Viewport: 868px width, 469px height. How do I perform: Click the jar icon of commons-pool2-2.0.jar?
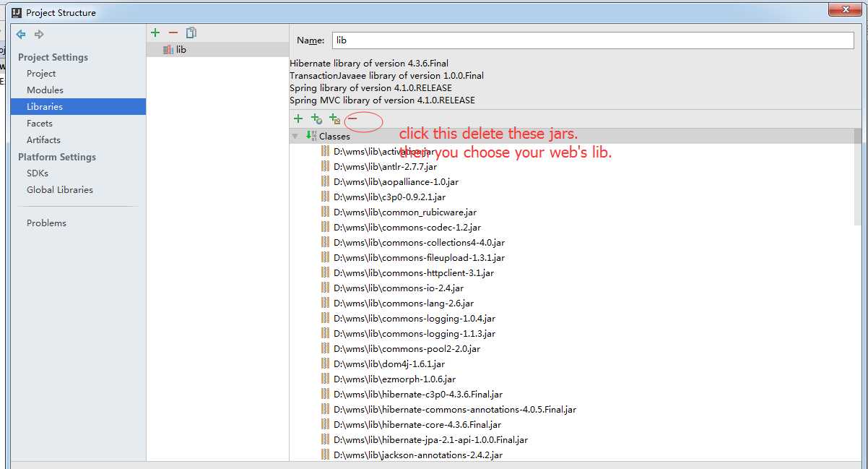[325, 348]
